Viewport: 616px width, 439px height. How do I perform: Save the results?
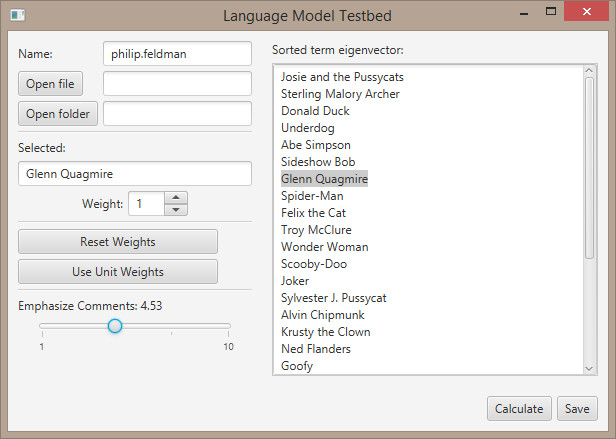(576, 408)
